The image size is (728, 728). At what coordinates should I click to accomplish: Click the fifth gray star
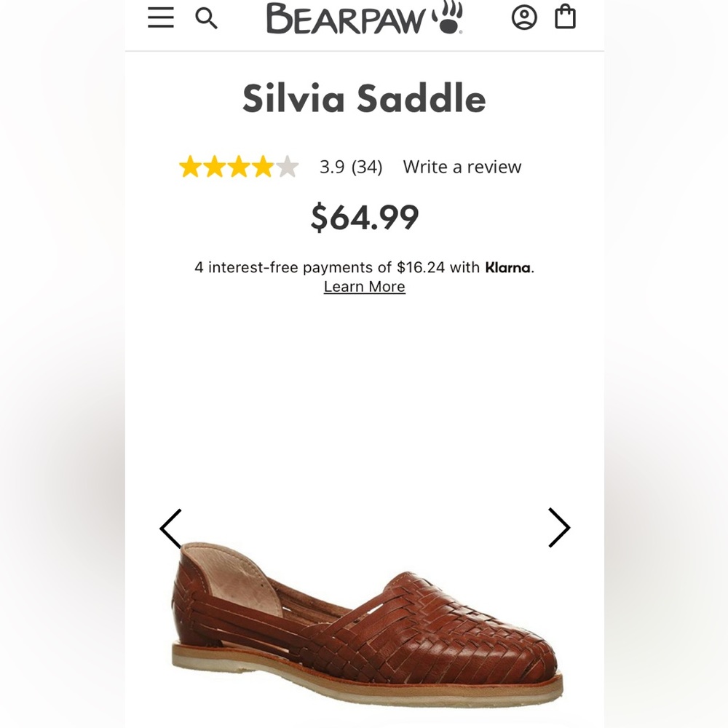point(287,166)
